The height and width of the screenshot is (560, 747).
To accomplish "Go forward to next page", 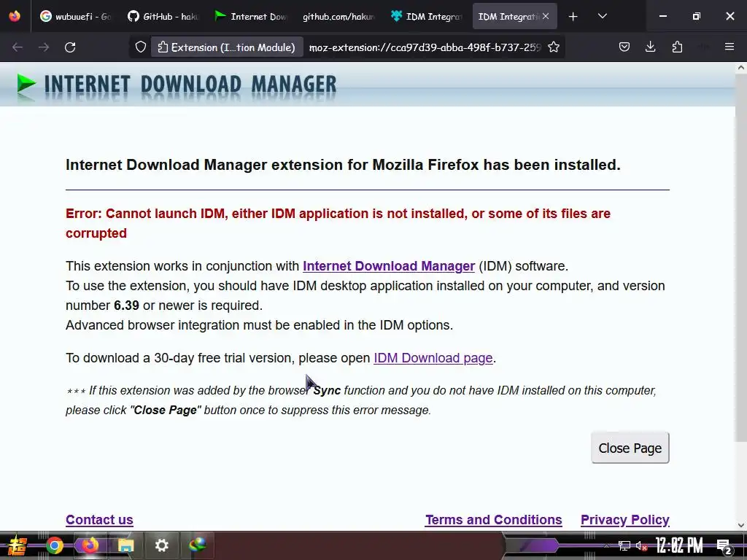I will (x=44, y=47).
